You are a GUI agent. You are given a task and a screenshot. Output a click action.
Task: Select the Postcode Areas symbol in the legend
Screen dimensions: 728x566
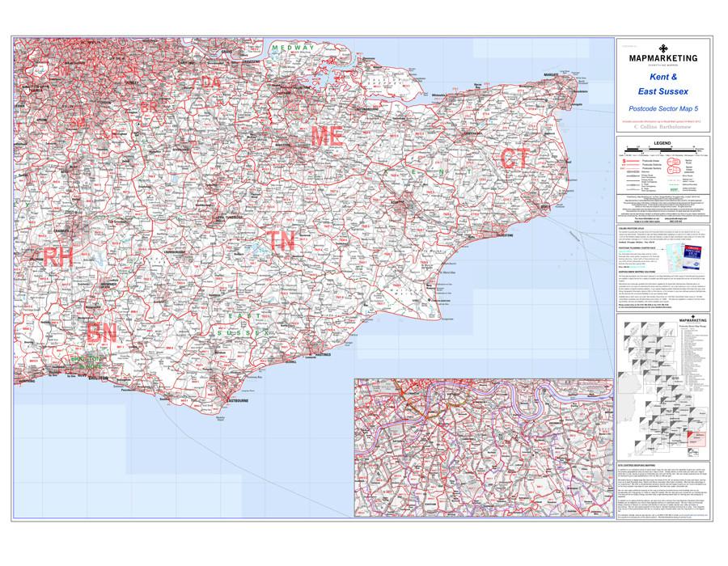pos(633,161)
